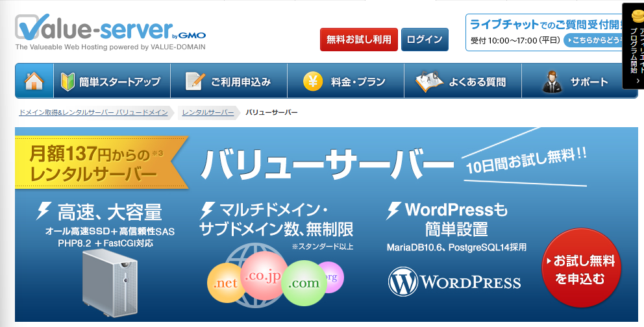Screen dimensions: 644x327
Task: Select text オール高速SSD+高信頼性SAS
Action: (x=110, y=232)
